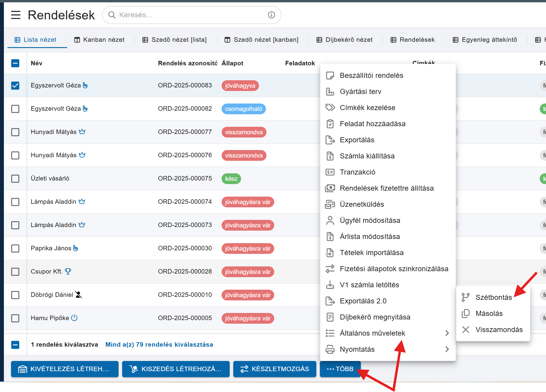Viewport: 546px width, 392px height.
Task: Open the hamburger navigation menu
Action: pyautogui.click(x=16, y=15)
